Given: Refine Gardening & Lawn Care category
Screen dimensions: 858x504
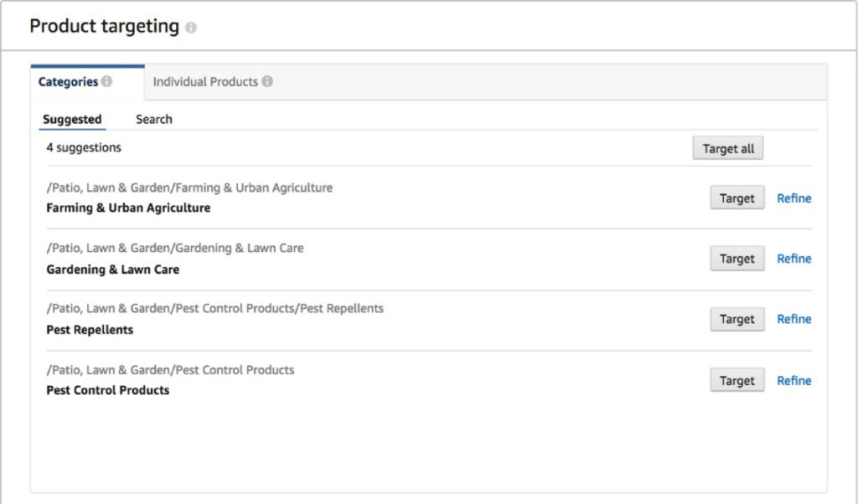Looking at the screenshot, I should point(793,259).
